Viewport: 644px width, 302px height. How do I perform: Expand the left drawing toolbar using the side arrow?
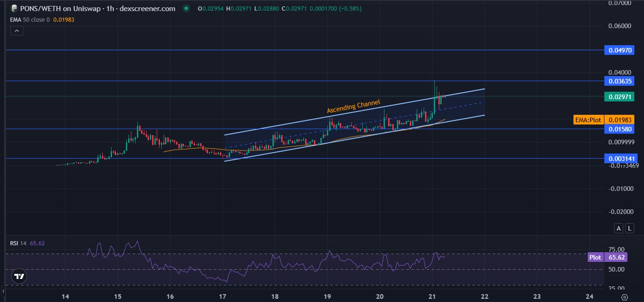2,291
